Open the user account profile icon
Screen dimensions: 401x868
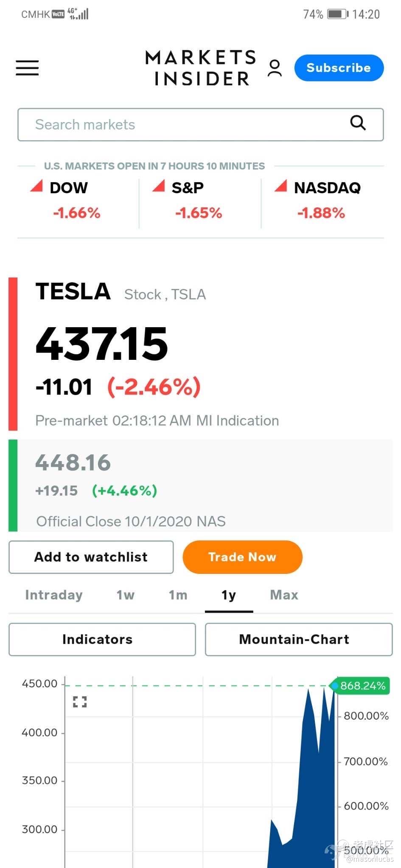275,68
